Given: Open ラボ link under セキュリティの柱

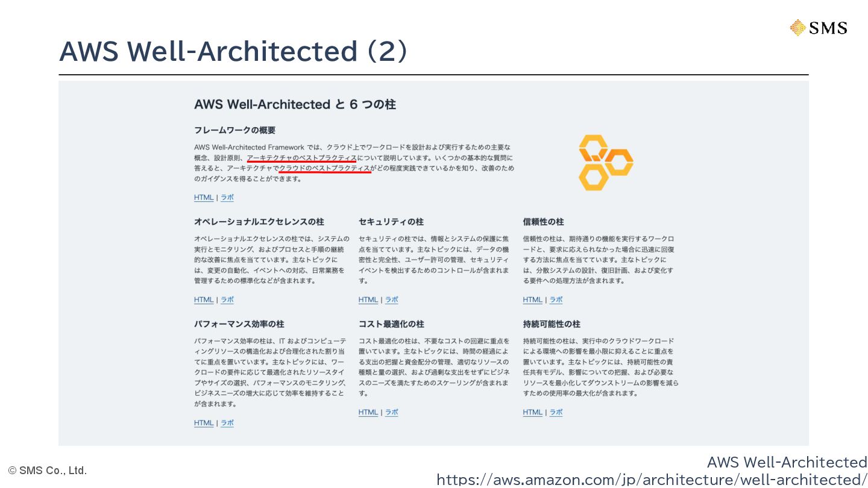Looking at the screenshot, I should click(x=392, y=300).
